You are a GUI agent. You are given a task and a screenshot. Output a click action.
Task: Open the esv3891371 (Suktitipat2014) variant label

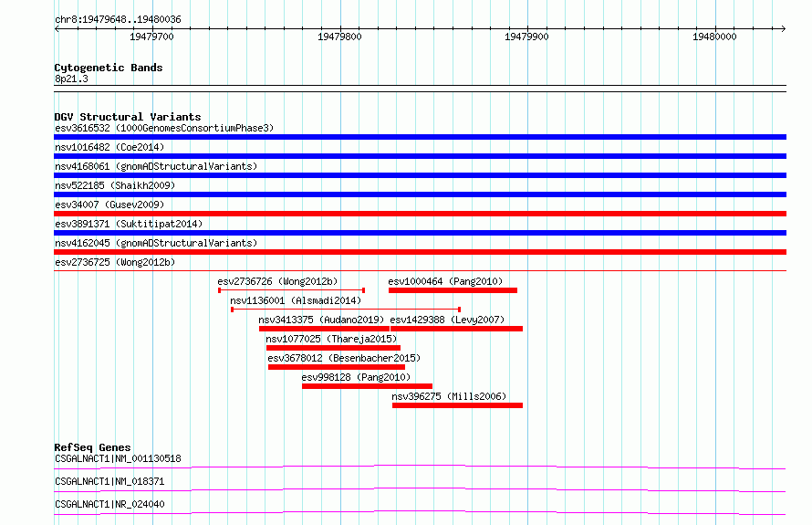click(129, 224)
